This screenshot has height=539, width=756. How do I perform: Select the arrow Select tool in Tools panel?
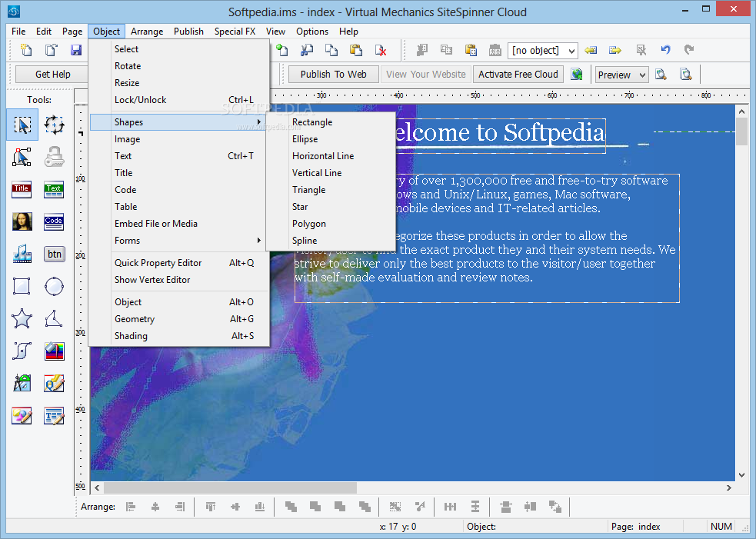[x=22, y=125]
